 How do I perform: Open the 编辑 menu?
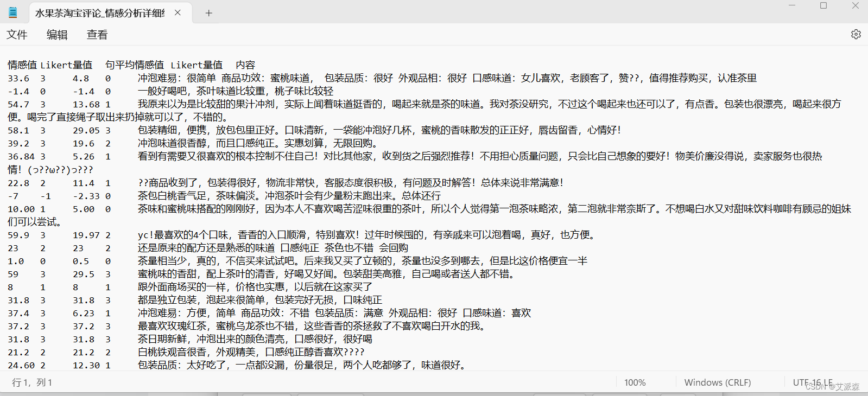[x=57, y=35]
